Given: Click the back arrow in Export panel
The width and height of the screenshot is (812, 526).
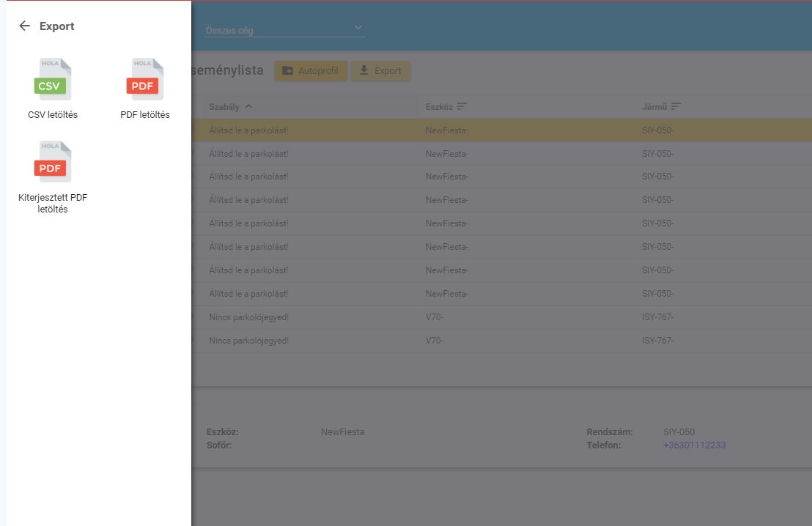Looking at the screenshot, I should click(x=25, y=26).
